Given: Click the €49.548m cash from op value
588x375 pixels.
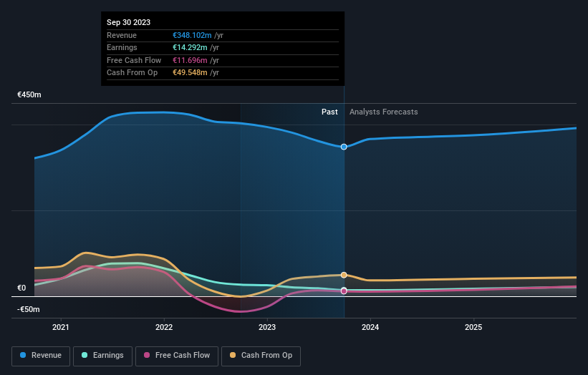Looking at the screenshot, I should pos(190,73).
